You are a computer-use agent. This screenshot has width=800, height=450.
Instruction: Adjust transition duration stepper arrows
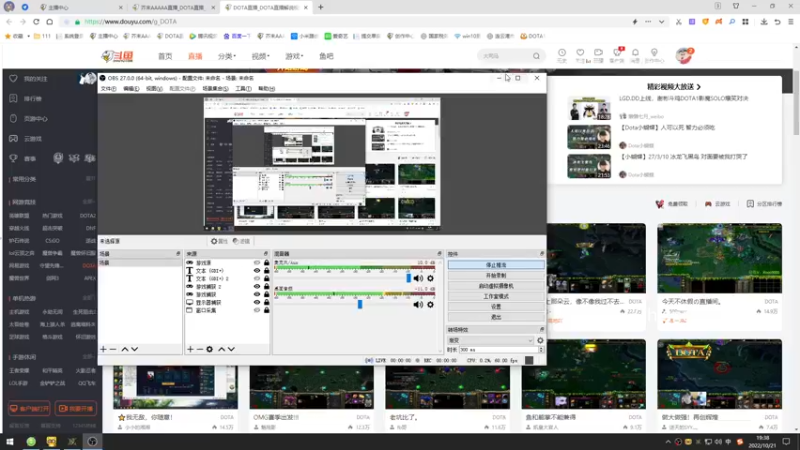click(541, 350)
